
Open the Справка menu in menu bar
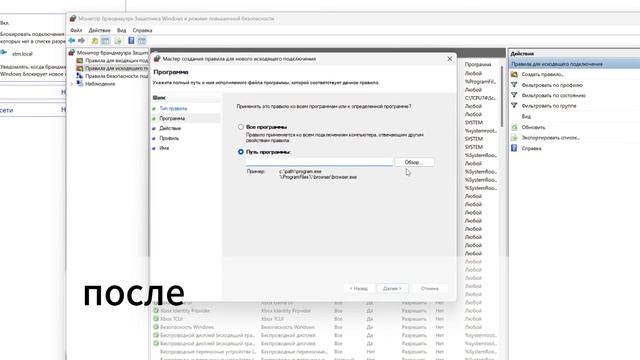(x=142, y=30)
